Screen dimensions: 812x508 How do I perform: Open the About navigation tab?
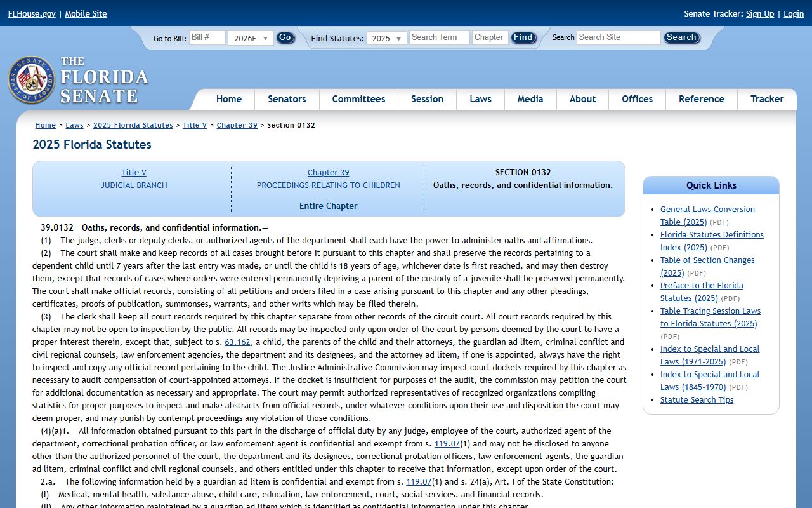pyautogui.click(x=582, y=99)
